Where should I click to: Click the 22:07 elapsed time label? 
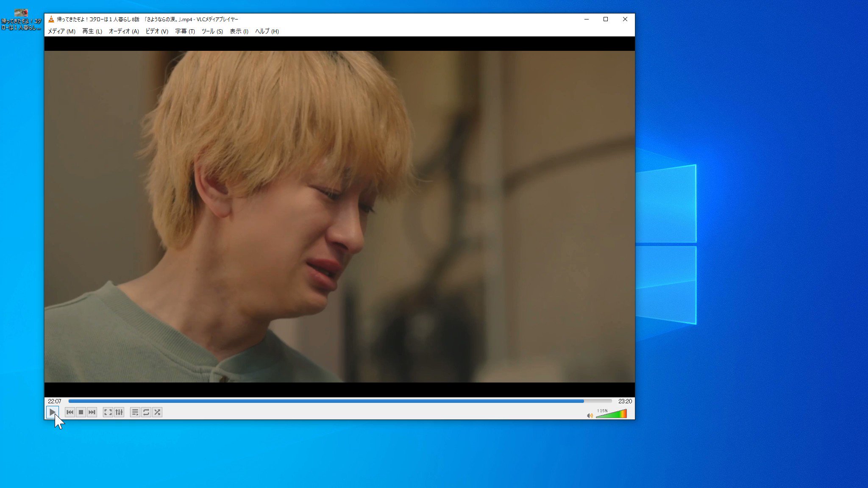point(54,401)
